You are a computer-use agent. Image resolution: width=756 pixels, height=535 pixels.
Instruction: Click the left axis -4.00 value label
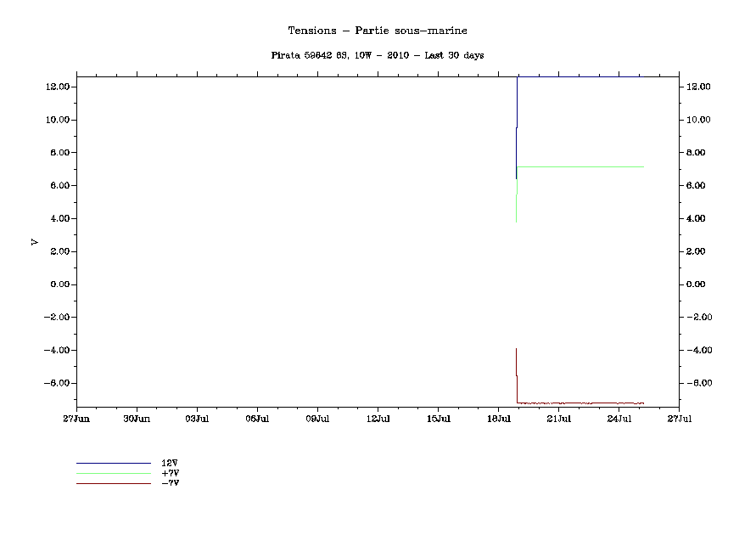point(56,350)
